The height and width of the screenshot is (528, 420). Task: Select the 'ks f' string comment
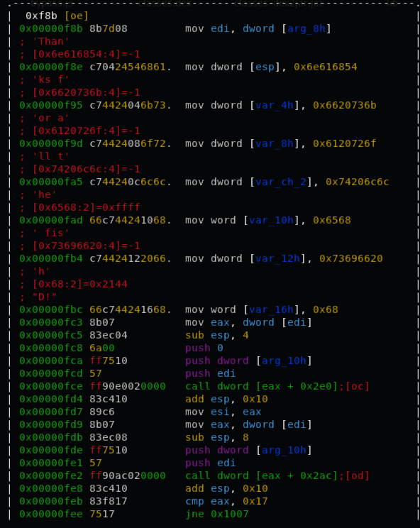click(51, 79)
